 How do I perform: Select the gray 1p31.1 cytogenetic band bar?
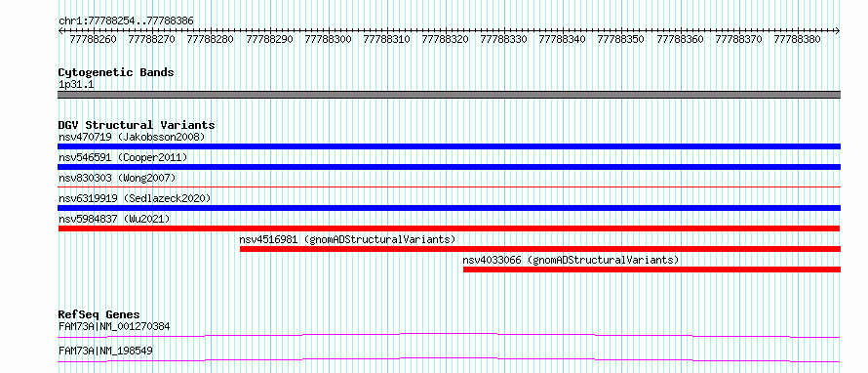point(449,95)
